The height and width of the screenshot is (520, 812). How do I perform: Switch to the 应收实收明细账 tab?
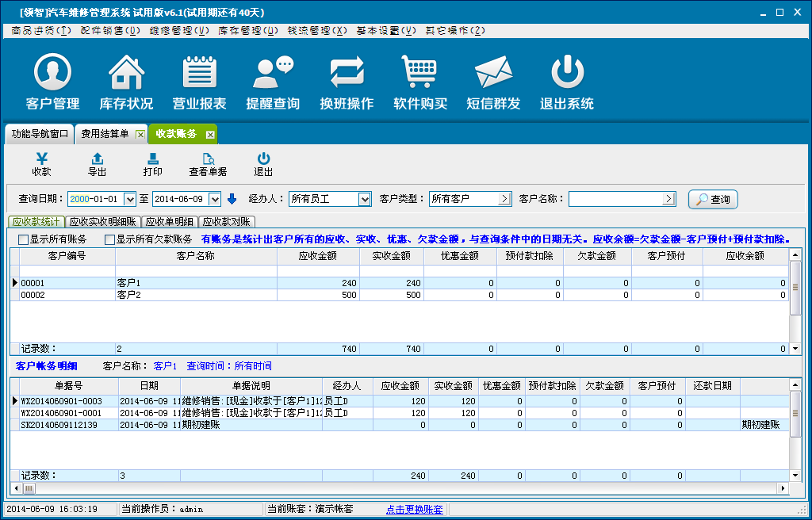(x=102, y=222)
